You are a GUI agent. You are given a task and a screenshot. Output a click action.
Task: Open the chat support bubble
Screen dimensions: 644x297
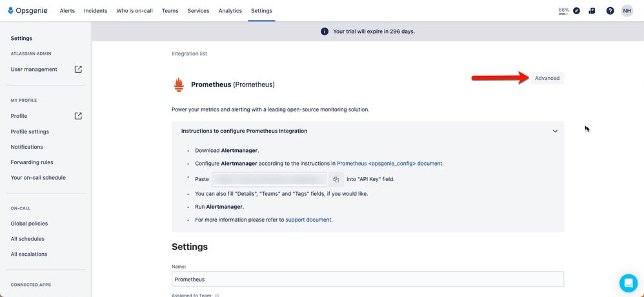(629, 283)
